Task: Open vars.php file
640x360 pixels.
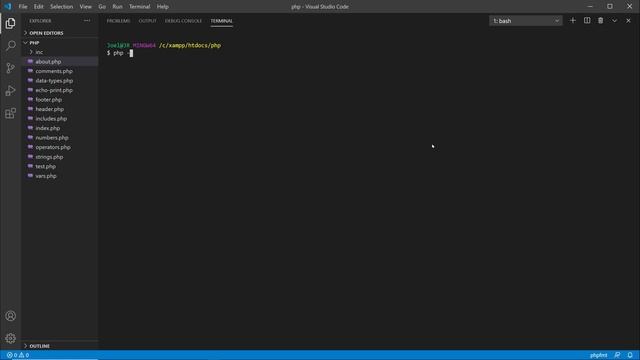Action: [x=60, y=176]
